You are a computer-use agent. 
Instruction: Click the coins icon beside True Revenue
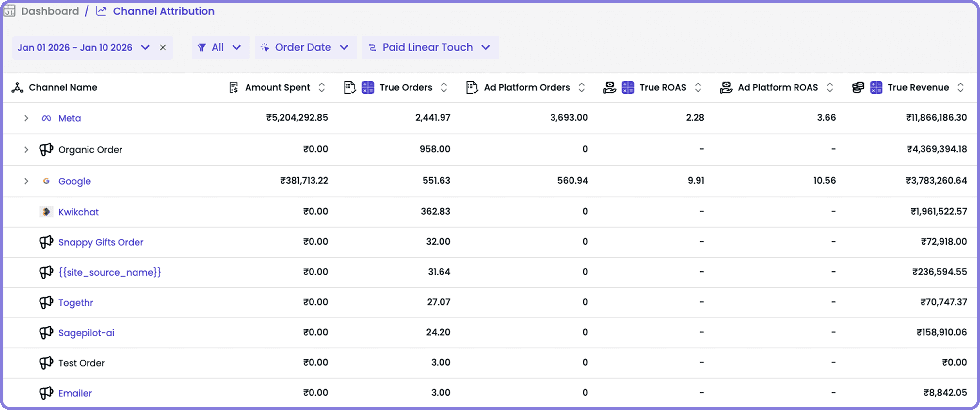tap(858, 87)
